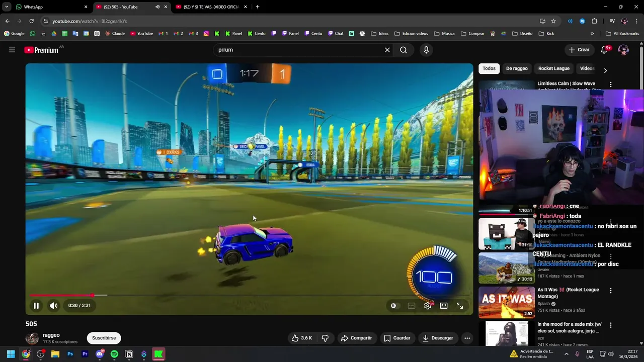644x362 pixels.
Task: Open the Windows Start menu
Action: (x=11, y=354)
